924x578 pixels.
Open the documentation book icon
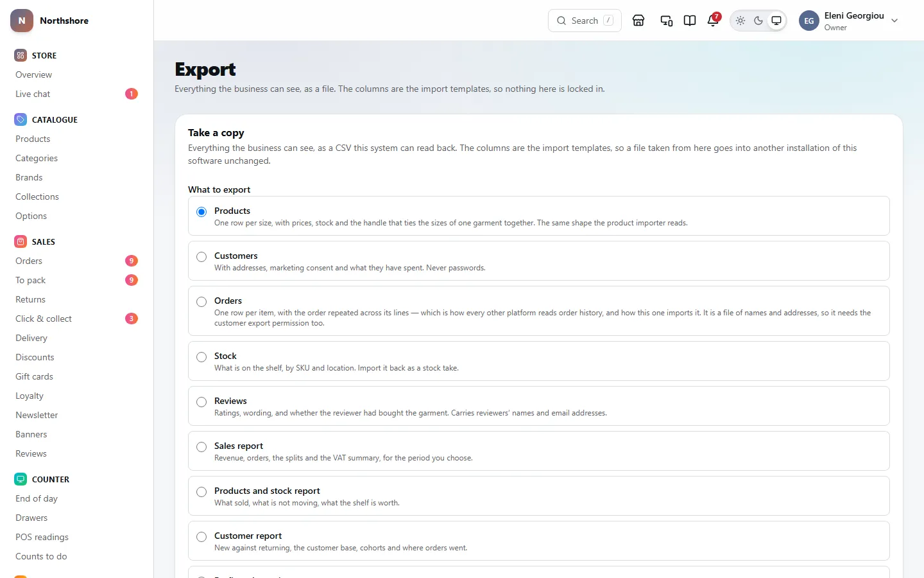(x=690, y=21)
